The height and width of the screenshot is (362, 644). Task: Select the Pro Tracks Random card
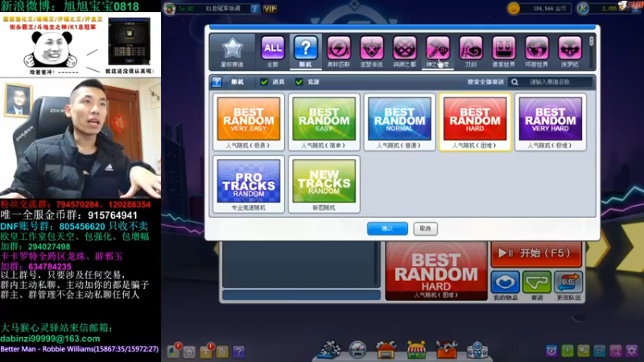[249, 184]
